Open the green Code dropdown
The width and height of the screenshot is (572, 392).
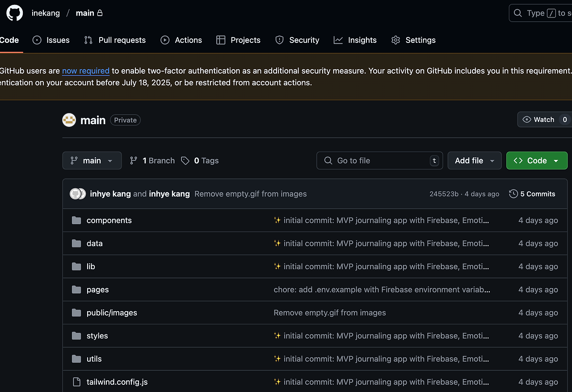pos(537,160)
